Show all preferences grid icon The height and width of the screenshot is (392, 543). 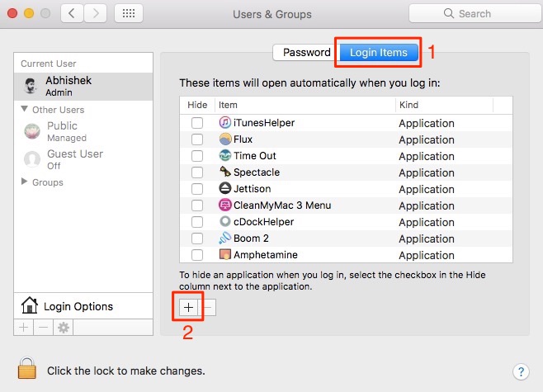click(129, 13)
